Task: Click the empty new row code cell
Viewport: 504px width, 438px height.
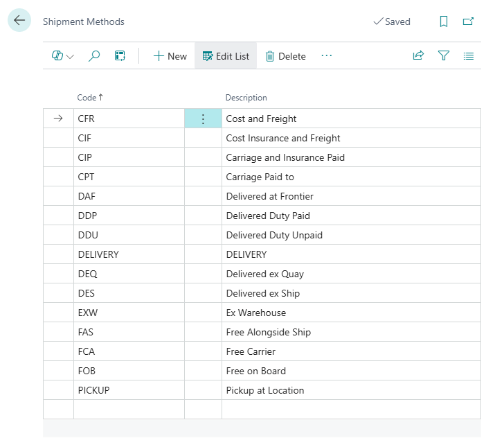Action: pos(128,410)
